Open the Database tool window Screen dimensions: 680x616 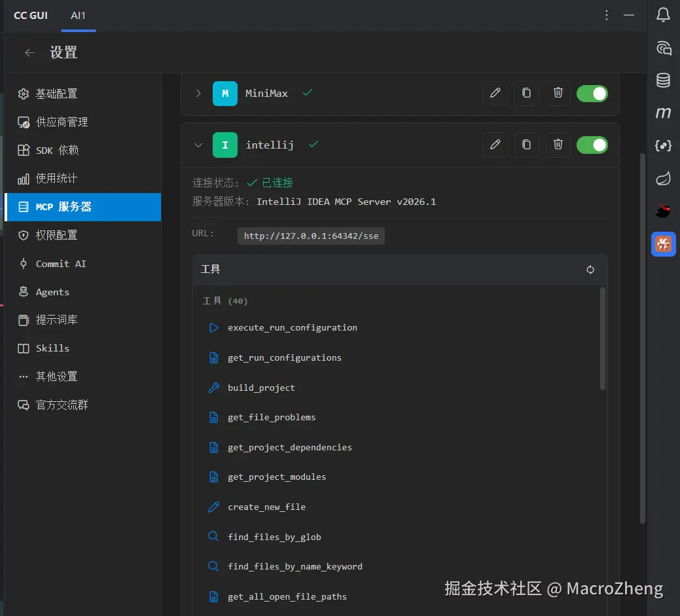pos(663,81)
